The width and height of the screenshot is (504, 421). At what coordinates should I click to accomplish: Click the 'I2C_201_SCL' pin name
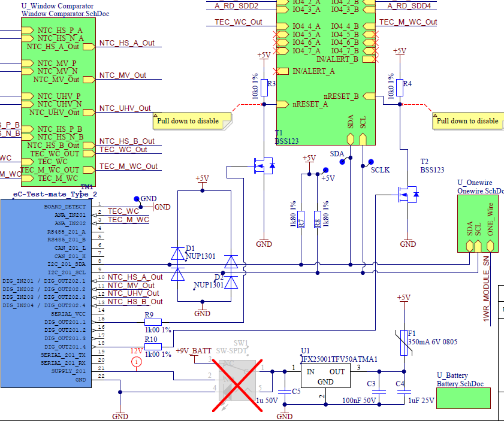click(67, 272)
